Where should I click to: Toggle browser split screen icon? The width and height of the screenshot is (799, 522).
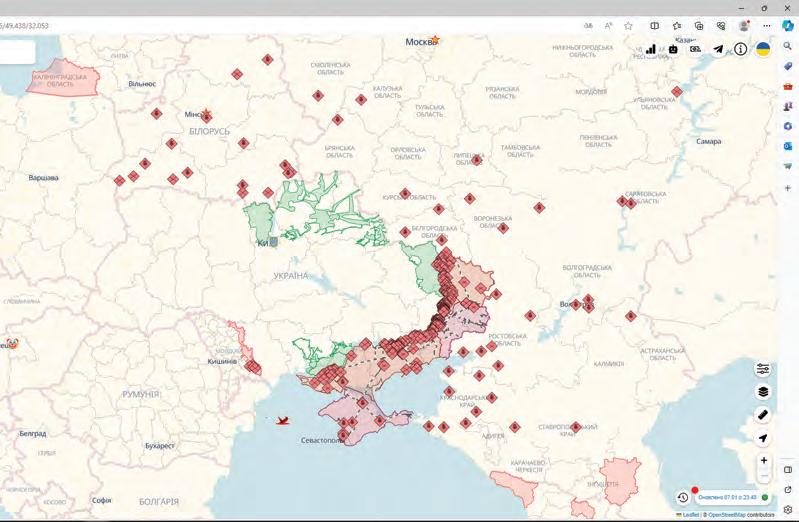pos(655,25)
